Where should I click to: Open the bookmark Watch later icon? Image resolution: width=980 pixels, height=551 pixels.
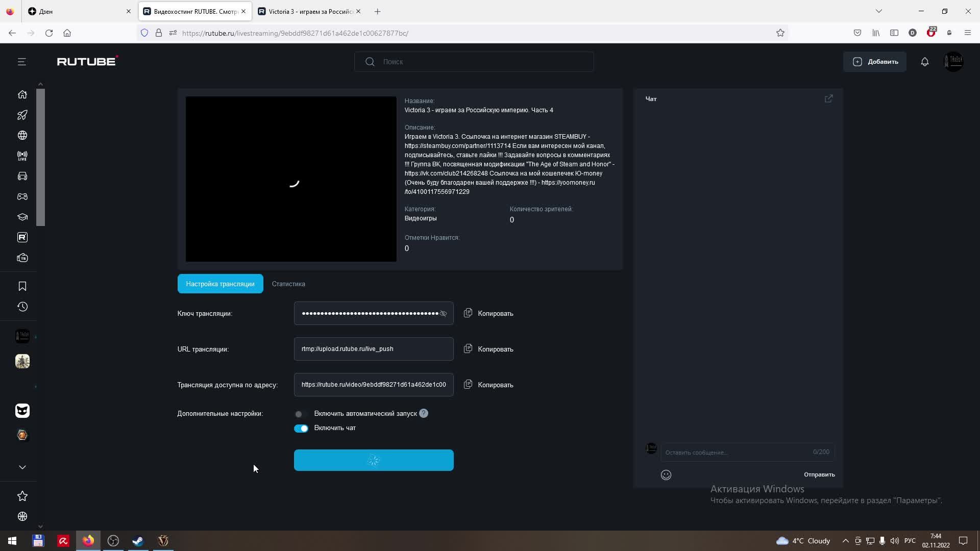click(22, 286)
